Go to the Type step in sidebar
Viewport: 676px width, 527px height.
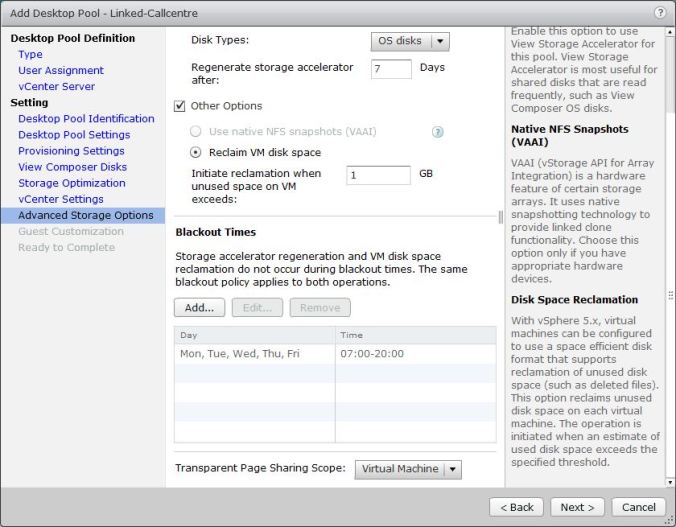(30, 54)
